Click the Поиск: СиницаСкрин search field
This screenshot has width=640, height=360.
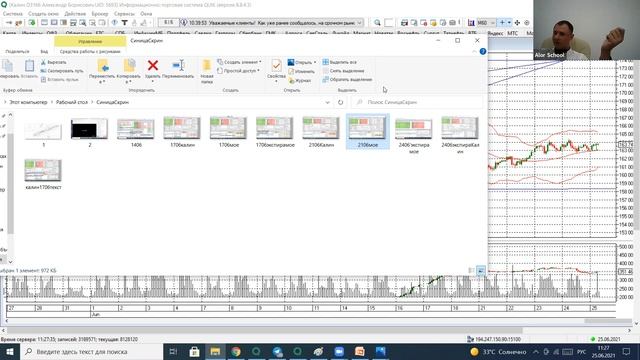[418, 102]
